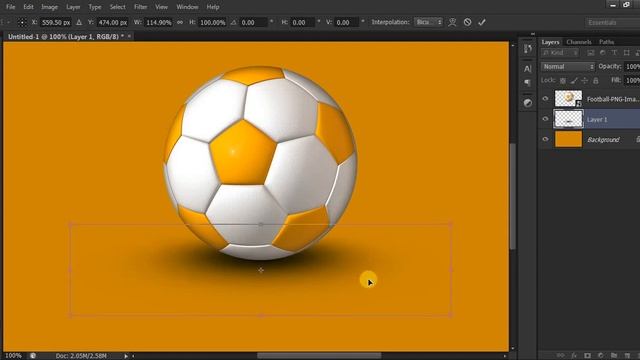Viewport: 640px width, 360px height.
Task: Open the Interpolation dropdown
Action: pyautogui.click(x=428, y=22)
